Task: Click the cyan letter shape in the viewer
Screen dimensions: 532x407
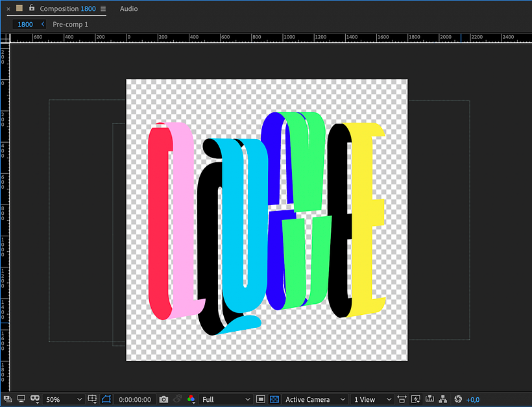Action: coord(234,221)
